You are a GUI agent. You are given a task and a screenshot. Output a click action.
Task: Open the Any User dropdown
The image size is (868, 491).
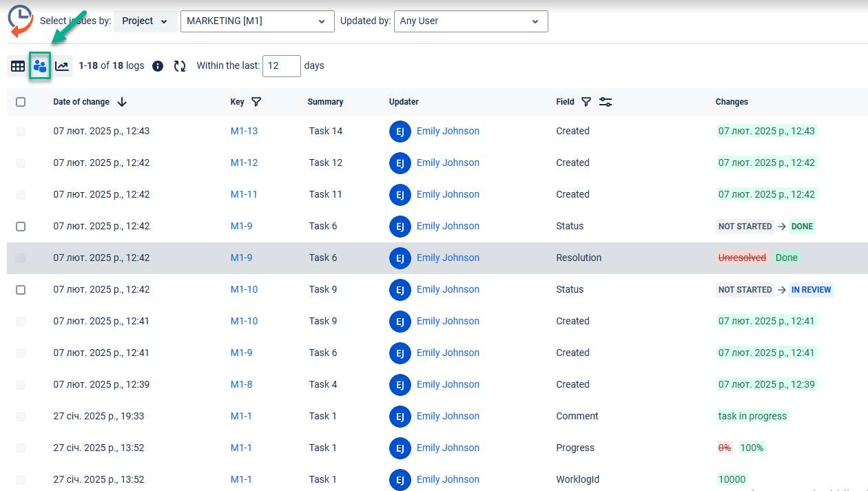click(471, 21)
